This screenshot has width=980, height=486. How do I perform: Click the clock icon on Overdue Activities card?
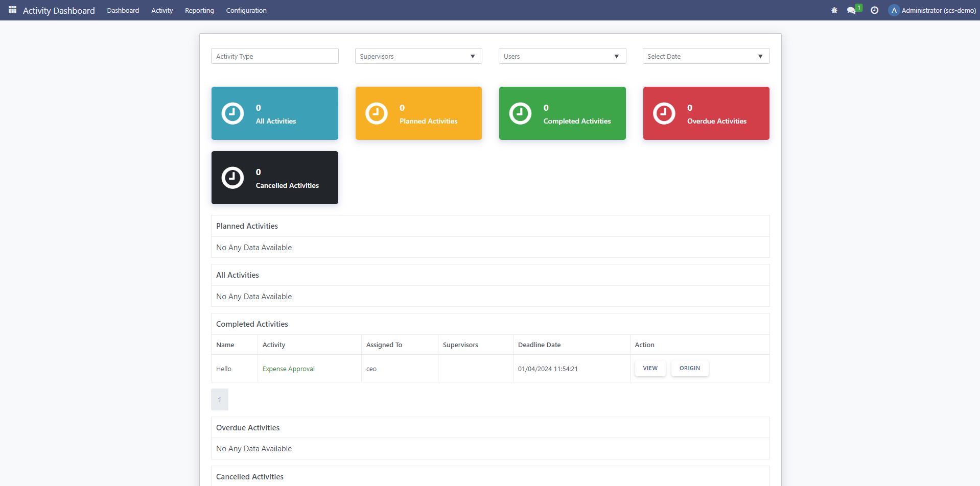click(664, 113)
